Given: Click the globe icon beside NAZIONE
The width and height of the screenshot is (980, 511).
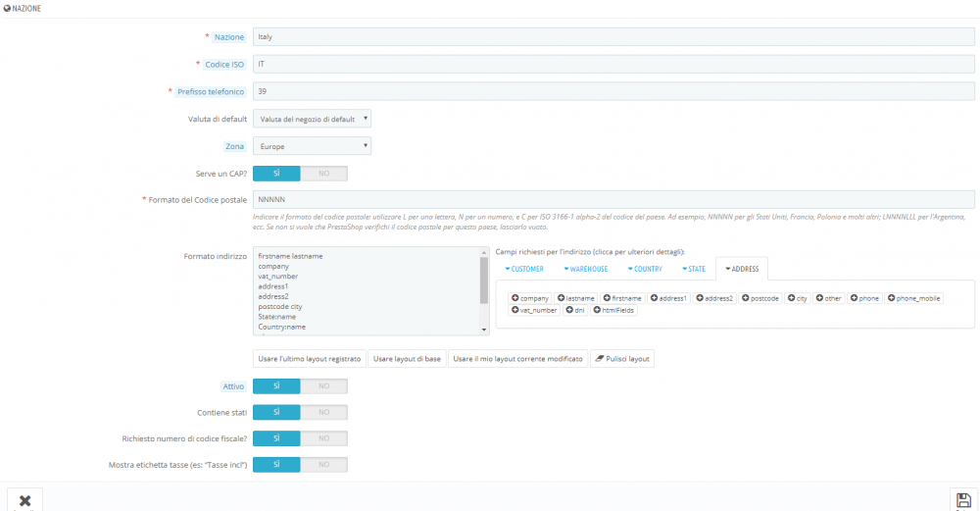Looking at the screenshot, I should (7, 8).
